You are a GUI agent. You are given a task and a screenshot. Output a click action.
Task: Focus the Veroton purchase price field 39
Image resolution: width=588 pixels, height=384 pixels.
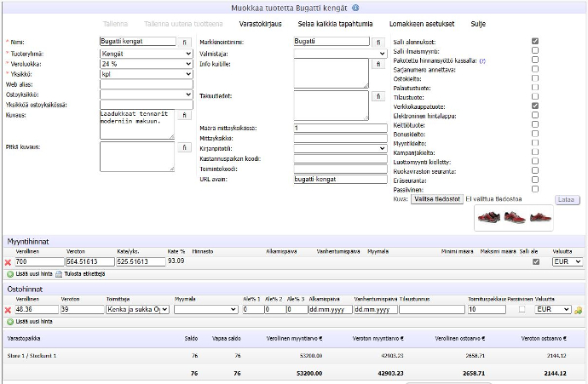point(82,309)
